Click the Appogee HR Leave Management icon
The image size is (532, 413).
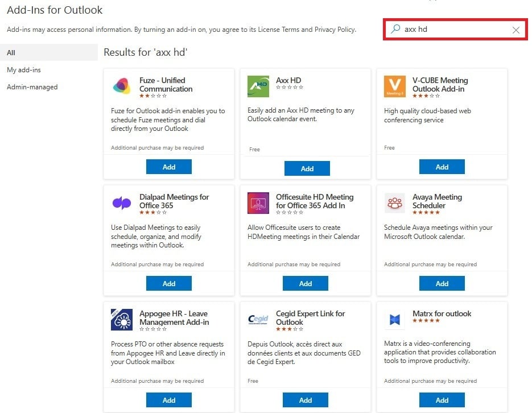point(122,319)
